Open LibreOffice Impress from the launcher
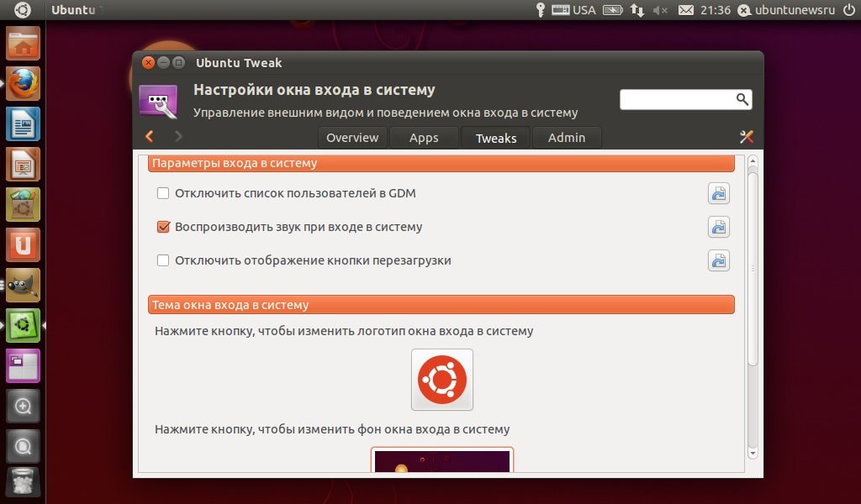The width and height of the screenshot is (861, 504). pos(23,164)
